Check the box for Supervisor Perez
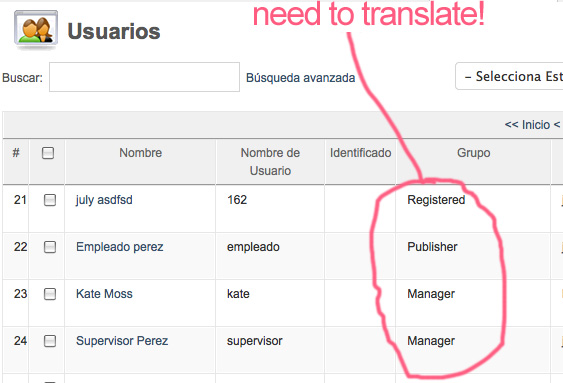Viewport: 563px width, 383px height. tap(50, 341)
